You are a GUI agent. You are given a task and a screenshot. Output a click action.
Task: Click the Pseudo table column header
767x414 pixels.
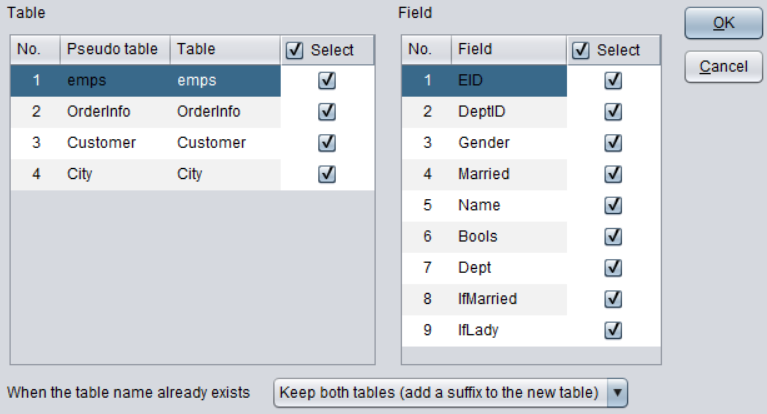pos(115,49)
